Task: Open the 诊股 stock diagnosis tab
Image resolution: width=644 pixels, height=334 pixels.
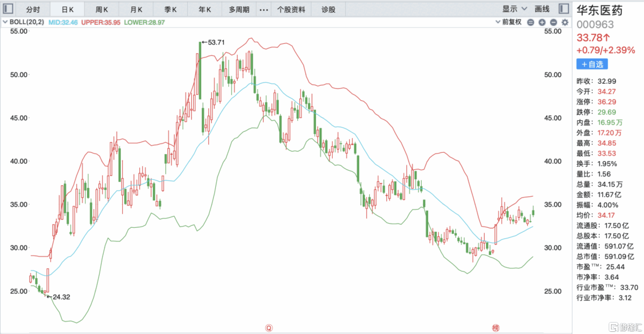Action: [x=328, y=10]
